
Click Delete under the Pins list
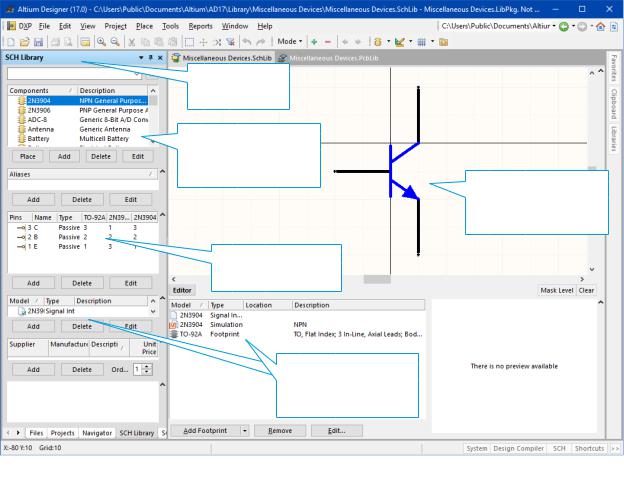pyautogui.click(x=82, y=283)
